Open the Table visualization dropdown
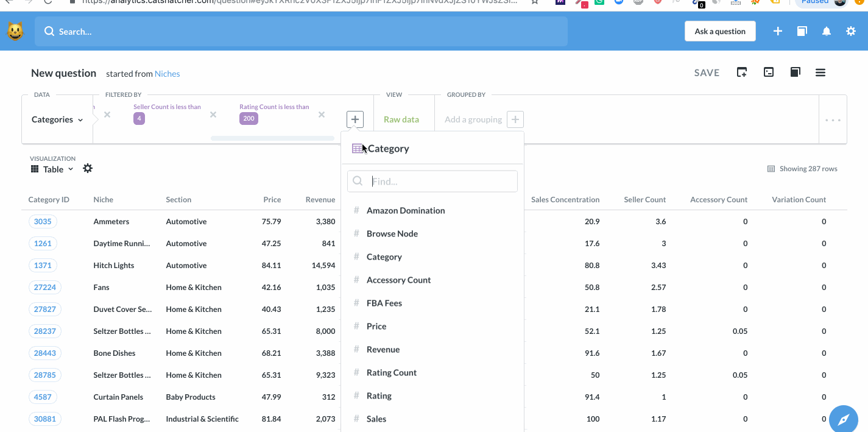This screenshot has width=868, height=432. pos(52,169)
